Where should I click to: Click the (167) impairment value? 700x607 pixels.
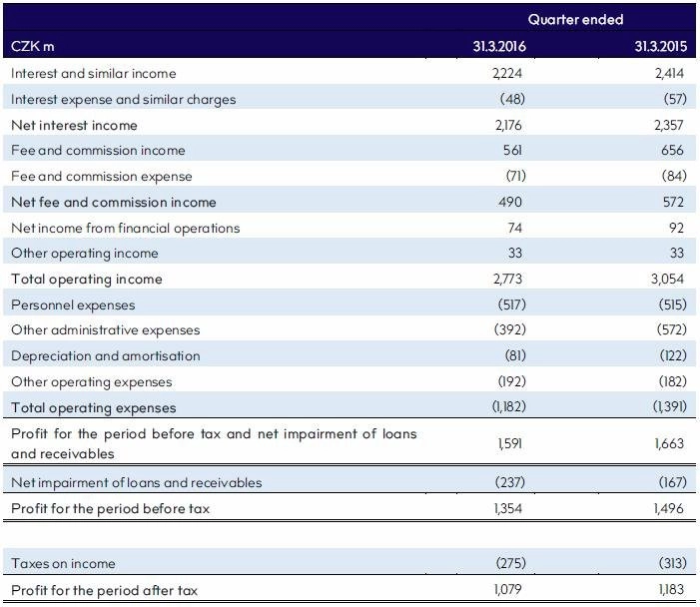point(673,482)
